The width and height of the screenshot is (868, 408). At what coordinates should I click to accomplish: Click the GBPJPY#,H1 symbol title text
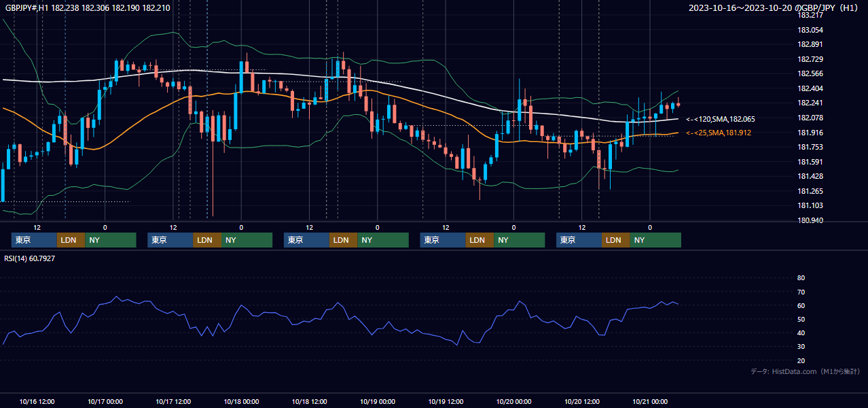point(88,7)
